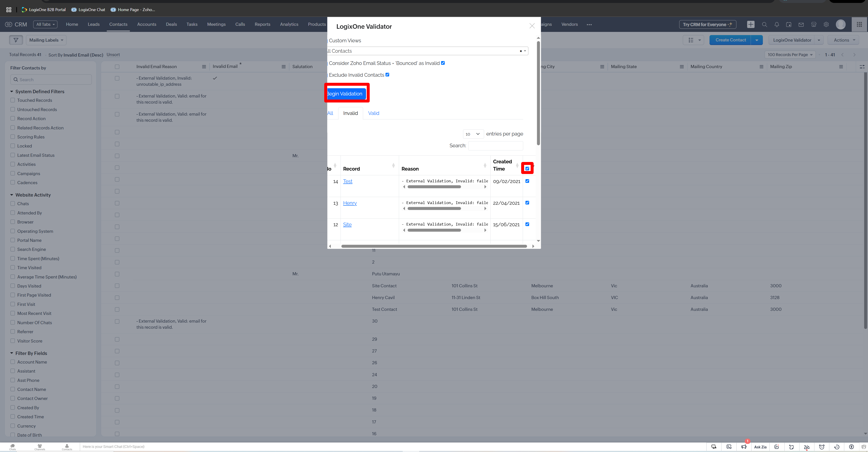The image size is (868, 452).
Task: Open the 100 Records Per Page dropdown
Action: point(790,55)
